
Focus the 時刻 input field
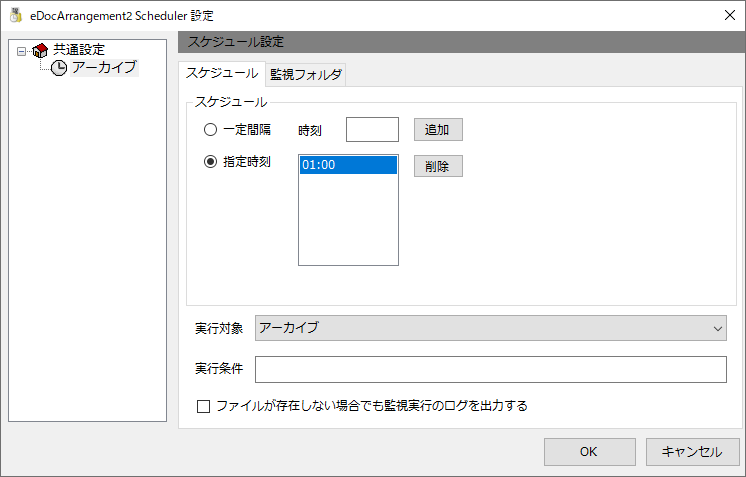click(372, 129)
